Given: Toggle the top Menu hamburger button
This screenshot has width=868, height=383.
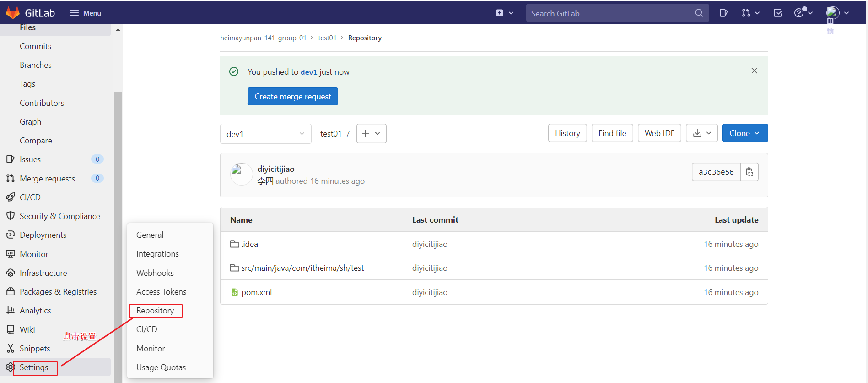Looking at the screenshot, I should coord(85,13).
